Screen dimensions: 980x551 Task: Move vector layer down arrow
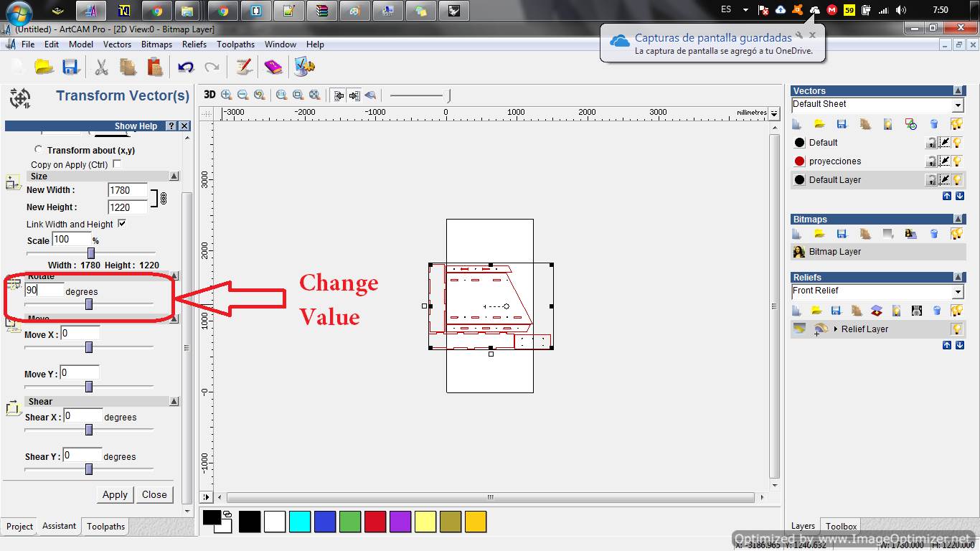click(x=960, y=196)
